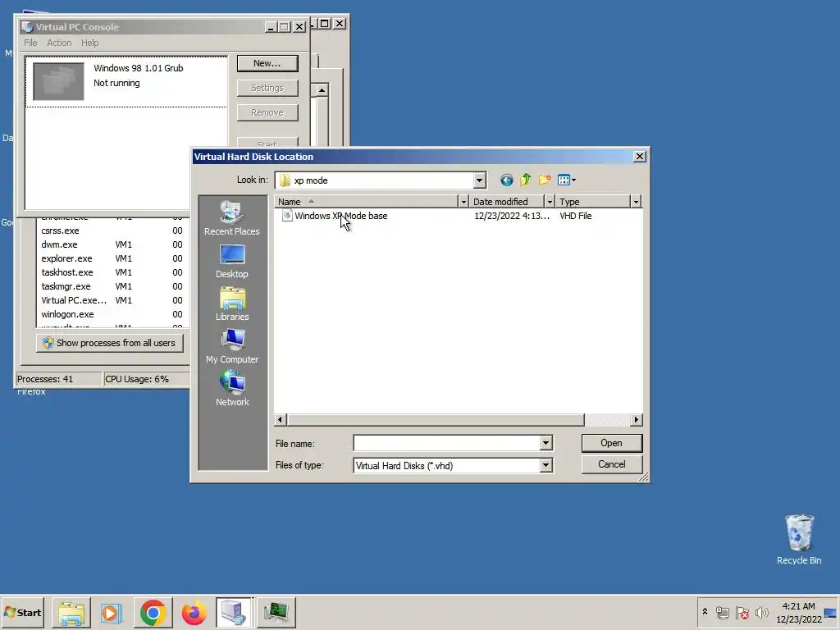Click Show Desktop button at taskbar edge

831,612
